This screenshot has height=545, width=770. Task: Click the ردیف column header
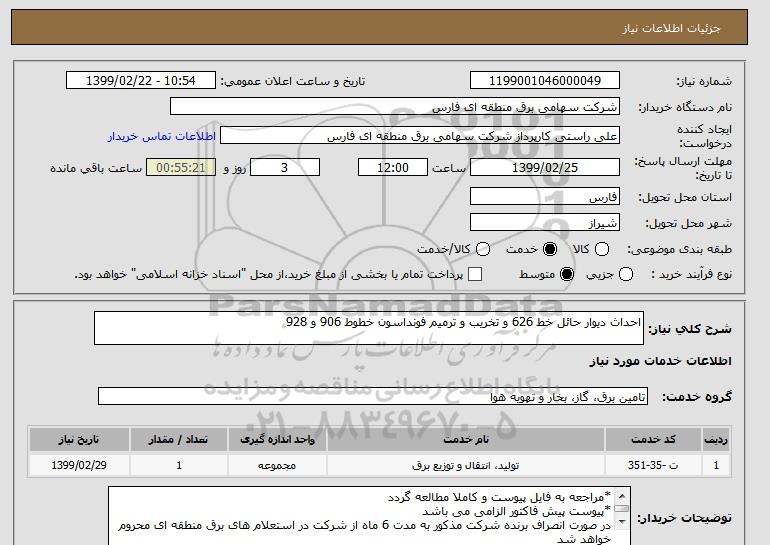coord(716,439)
